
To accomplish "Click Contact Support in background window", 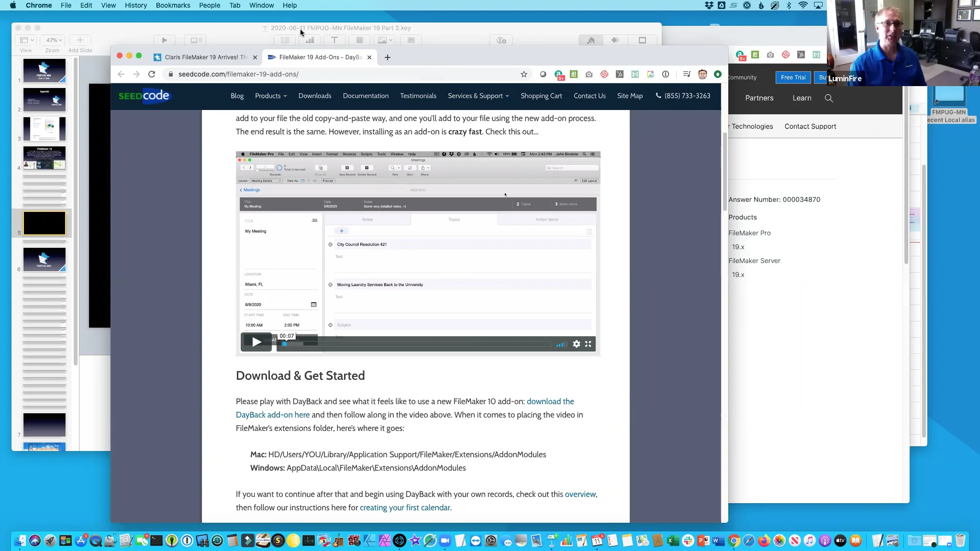I will [x=810, y=127].
